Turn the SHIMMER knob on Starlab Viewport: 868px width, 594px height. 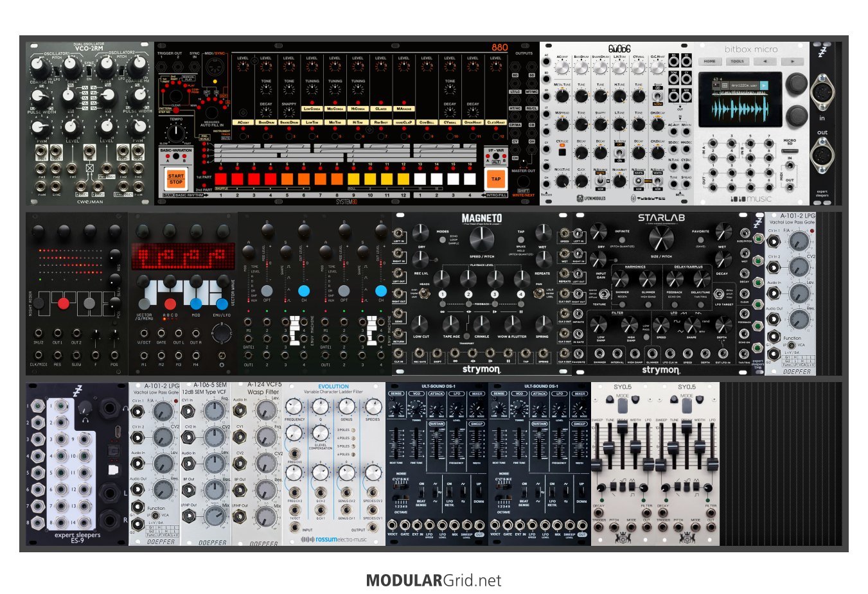[620, 279]
